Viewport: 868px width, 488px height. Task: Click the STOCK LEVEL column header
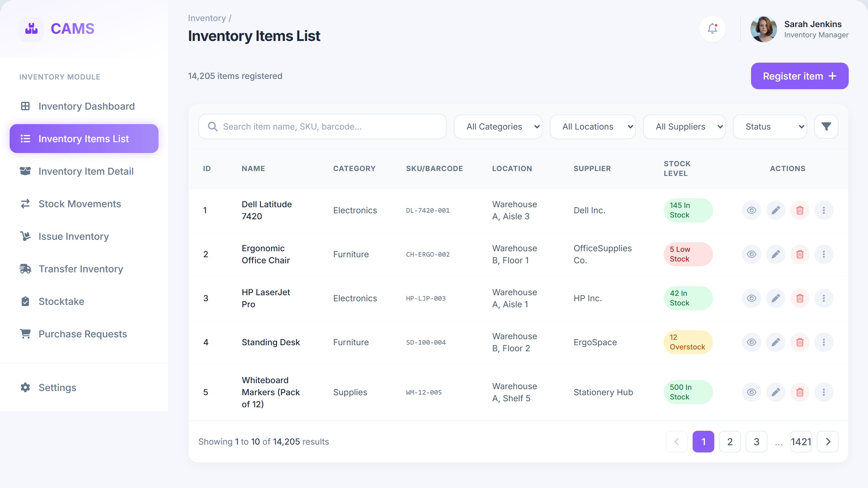coord(677,168)
